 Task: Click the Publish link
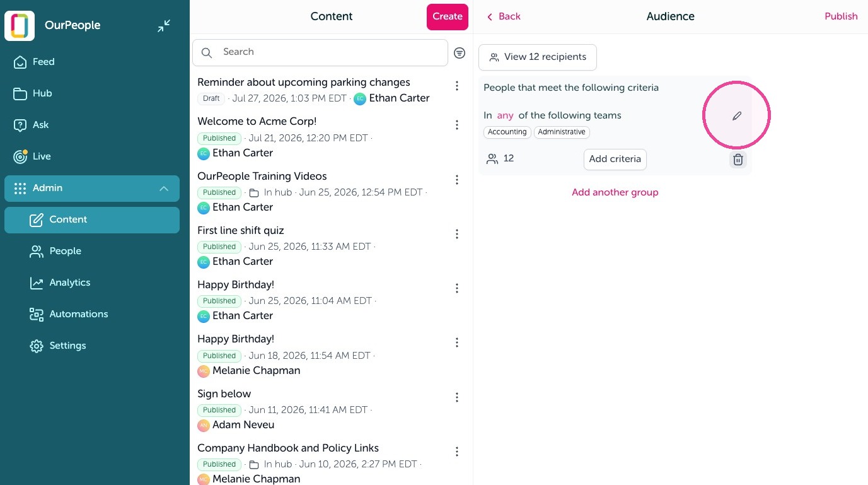pyautogui.click(x=841, y=16)
